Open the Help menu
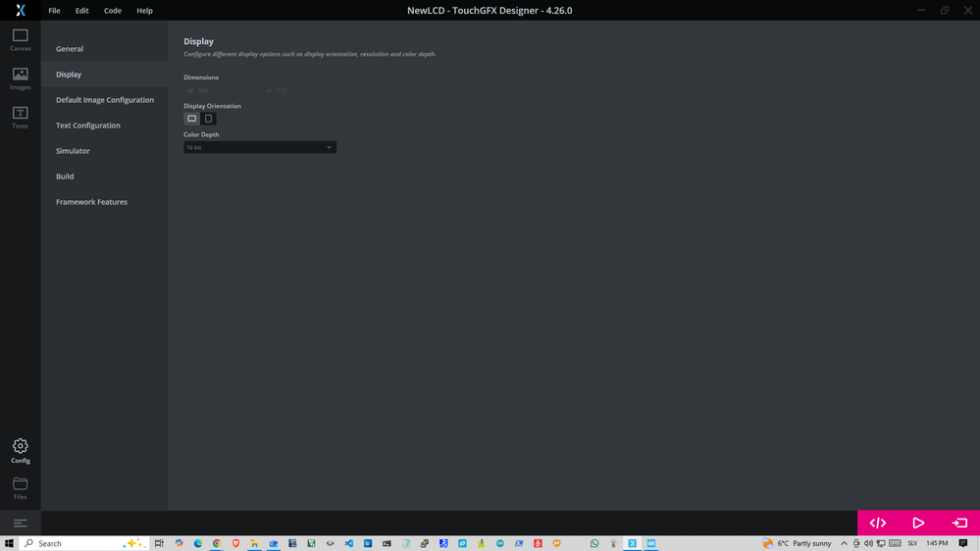Viewport: 980px width, 551px height. tap(144, 11)
